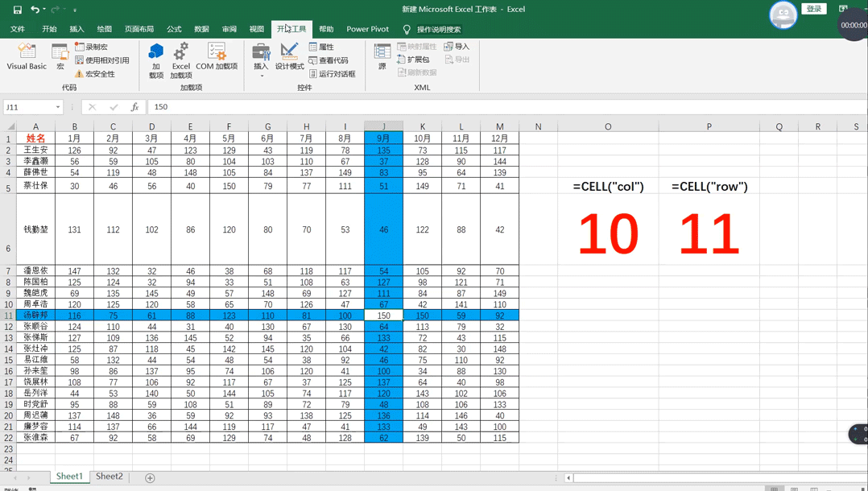Viewport: 868px width, 491px height.
Task: Open the 加载项 add-ins store
Action: point(156,60)
